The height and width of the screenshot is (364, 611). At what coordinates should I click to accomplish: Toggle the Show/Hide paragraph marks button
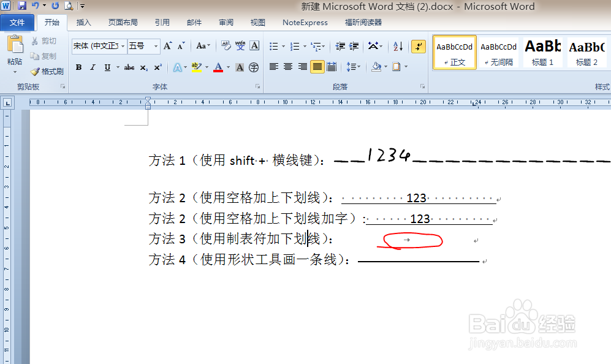(418, 46)
